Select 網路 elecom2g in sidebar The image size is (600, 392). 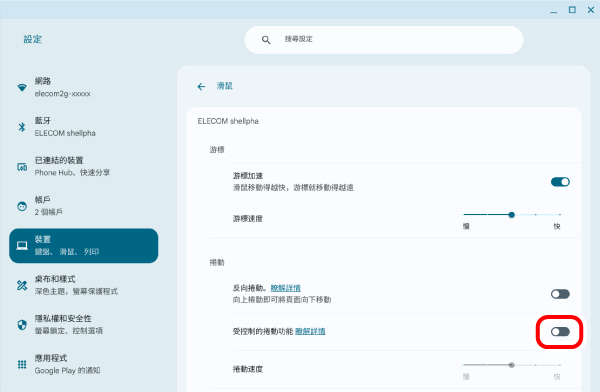click(x=83, y=87)
